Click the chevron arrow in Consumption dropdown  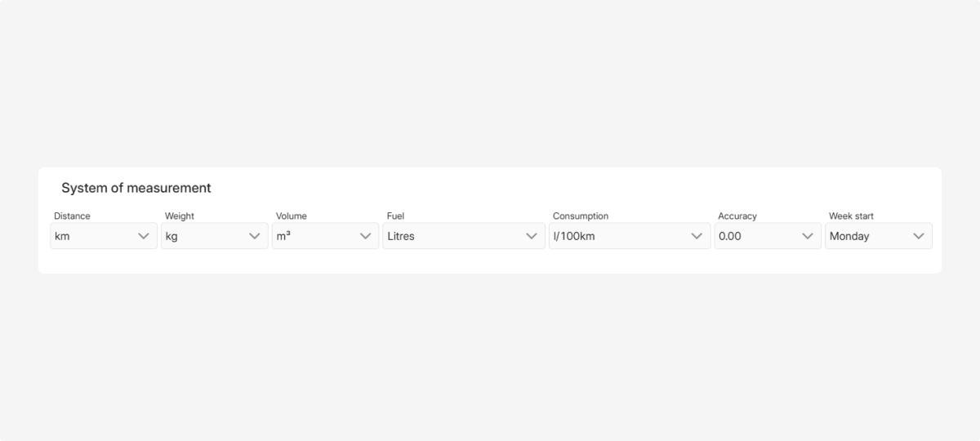[697, 236]
